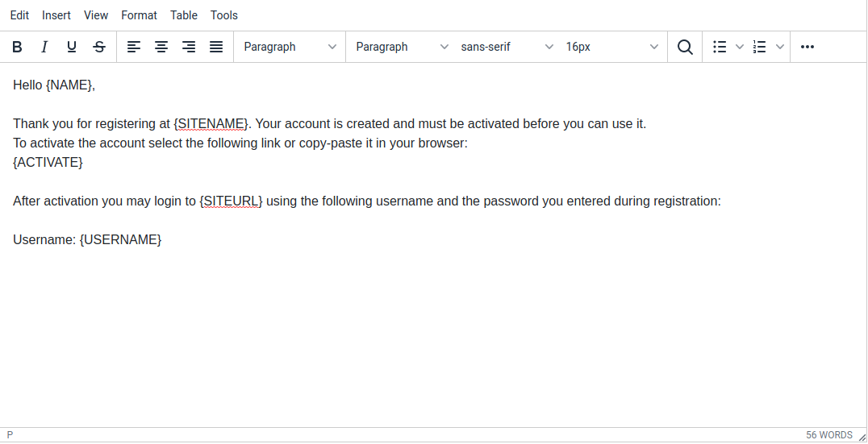Click the 56 words count button
This screenshot has height=444, width=868.
coord(828,435)
